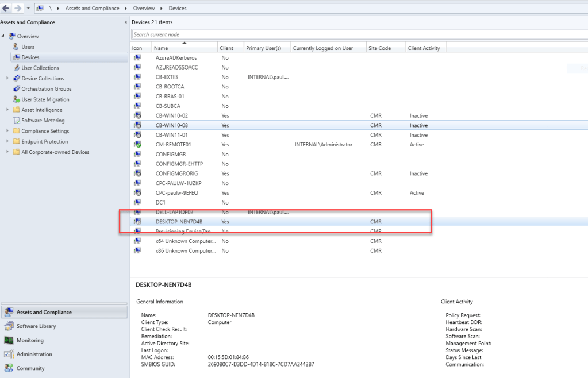Click the Site Code column header
588x378 pixels.
pyautogui.click(x=379, y=48)
